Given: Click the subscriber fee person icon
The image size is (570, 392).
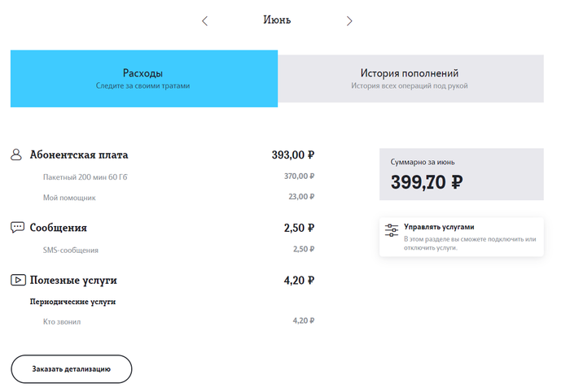Looking at the screenshot, I should click(x=17, y=155).
